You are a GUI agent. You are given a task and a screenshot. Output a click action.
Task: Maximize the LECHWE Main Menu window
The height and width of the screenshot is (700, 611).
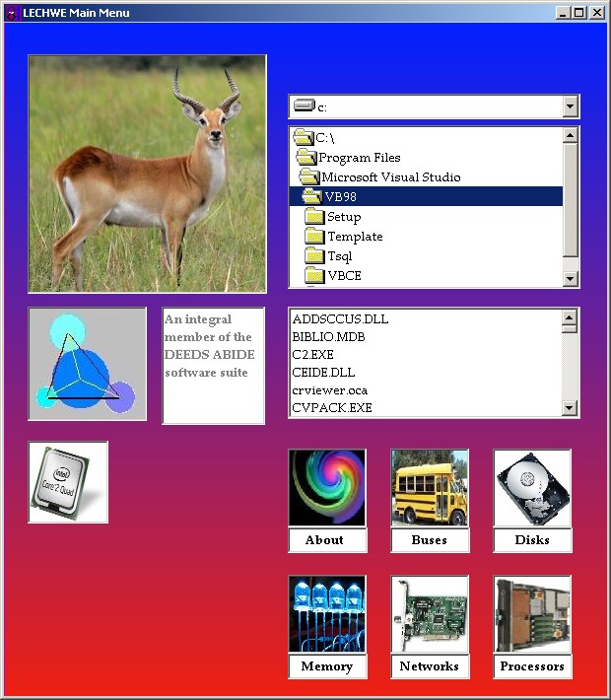pyautogui.click(x=578, y=13)
